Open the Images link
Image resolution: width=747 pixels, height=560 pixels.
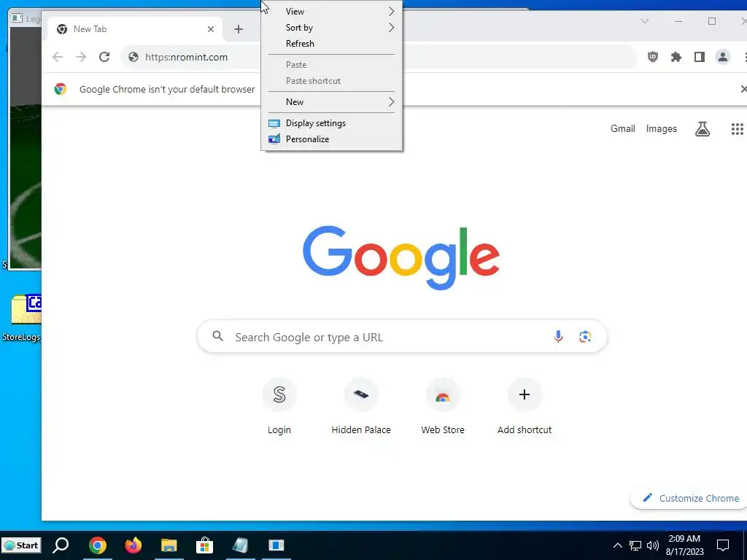661,128
